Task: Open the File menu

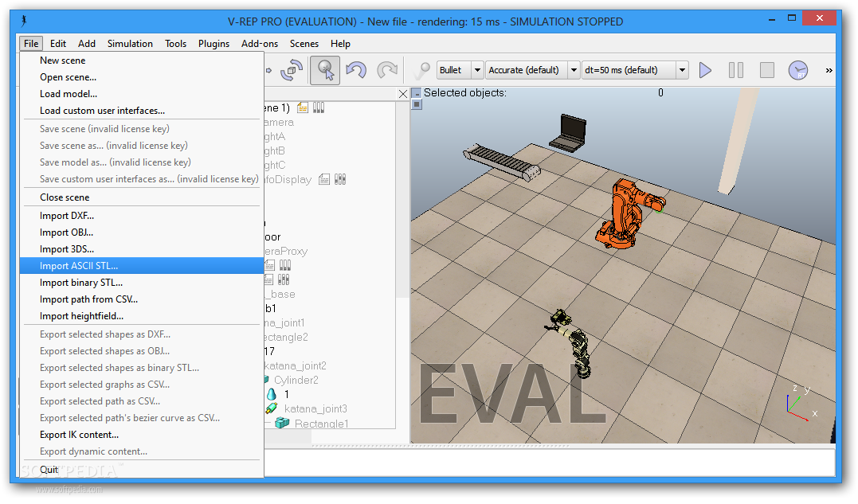Action: click(31, 44)
